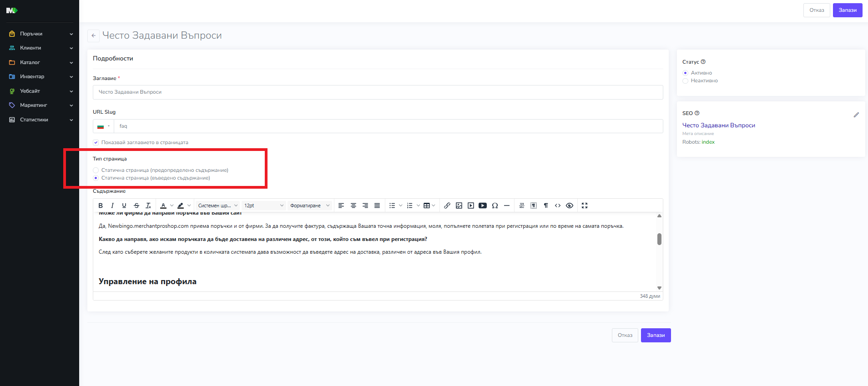Open the source code view
868x386 pixels.
click(558, 206)
